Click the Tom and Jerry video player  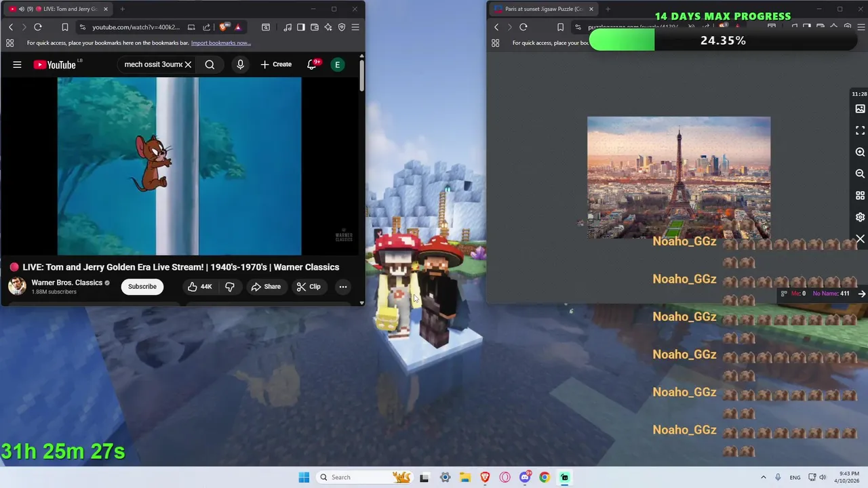click(179, 166)
